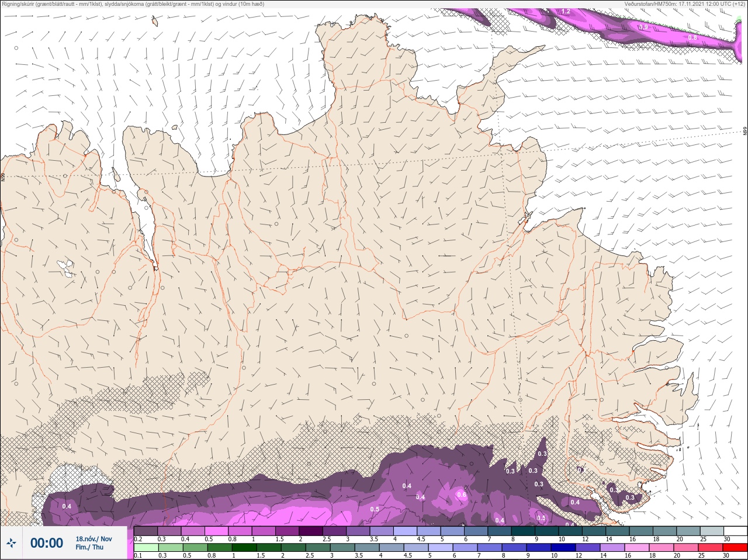Pick the bright red rain swatch above 30
This screenshot has height=560, width=748.
[736, 548]
